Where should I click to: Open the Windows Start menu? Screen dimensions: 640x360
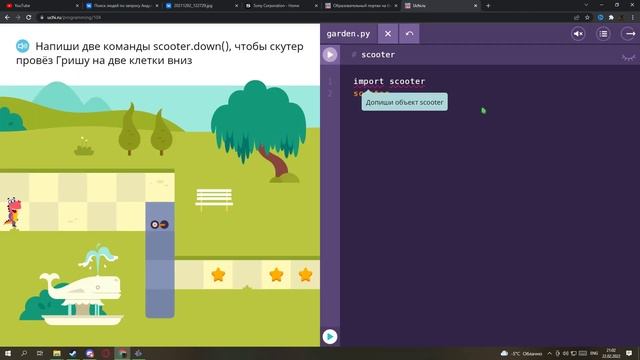[7, 353]
